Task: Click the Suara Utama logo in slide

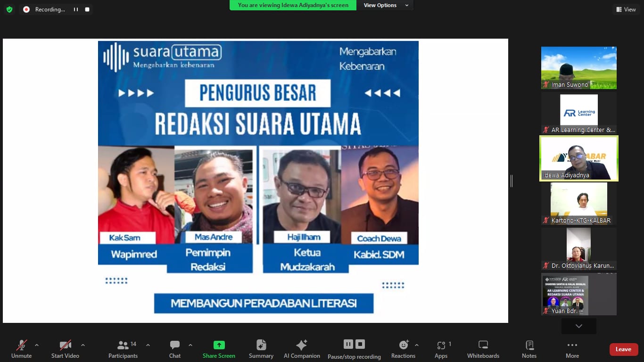Action: tap(162, 57)
